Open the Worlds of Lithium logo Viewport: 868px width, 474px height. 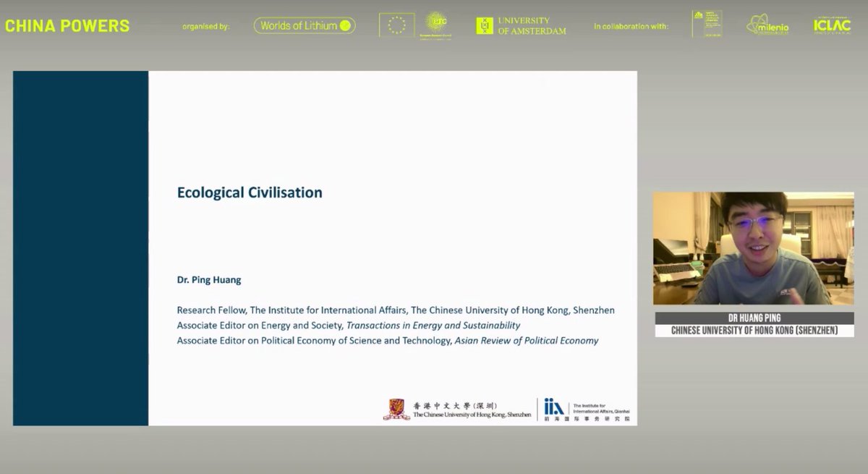tap(305, 25)
